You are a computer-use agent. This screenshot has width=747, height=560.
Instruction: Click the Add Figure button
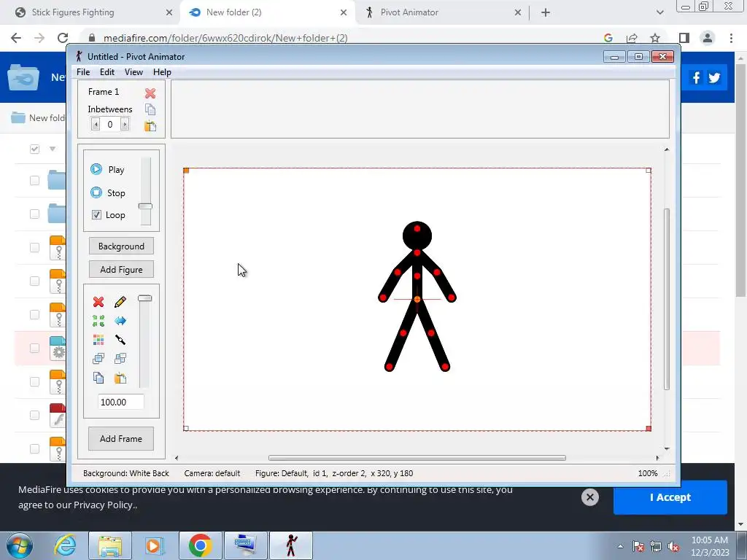(121, 270)
